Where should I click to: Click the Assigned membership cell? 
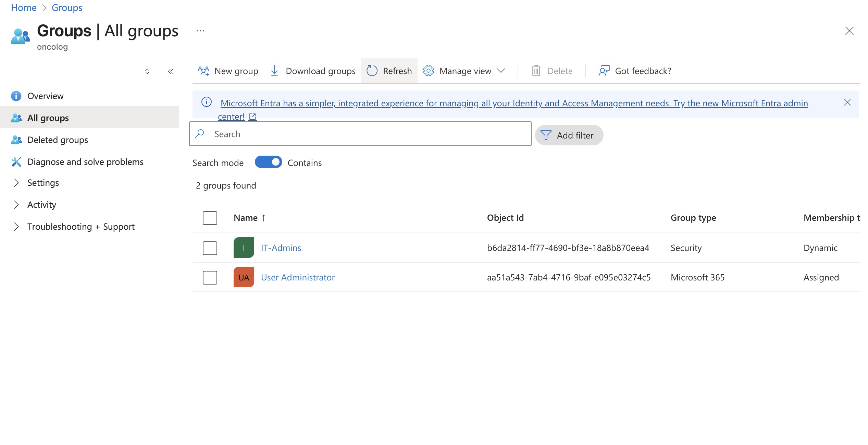tap(821, 277)
